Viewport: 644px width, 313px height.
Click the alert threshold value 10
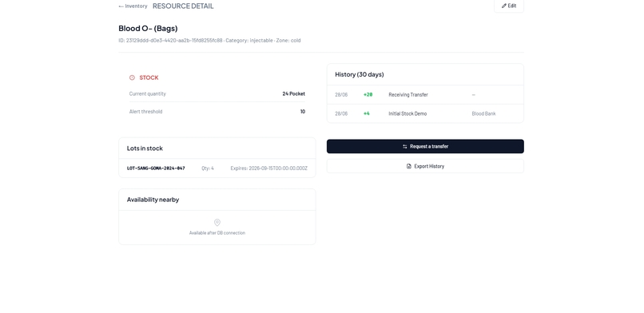303,112
